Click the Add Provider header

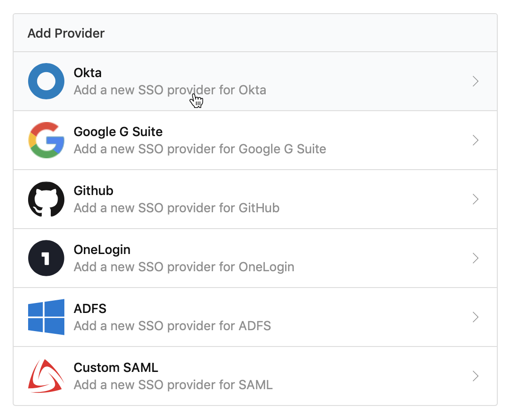coord(66,33)
